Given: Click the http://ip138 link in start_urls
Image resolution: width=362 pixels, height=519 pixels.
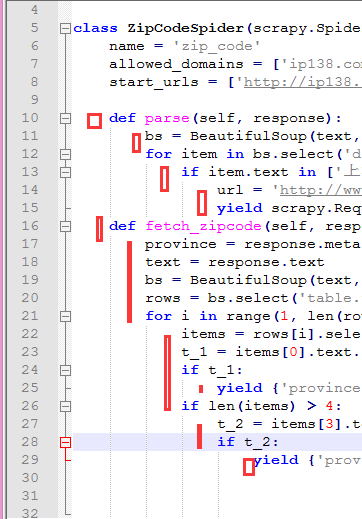Looking at the screenshot, I should [303, 82].
